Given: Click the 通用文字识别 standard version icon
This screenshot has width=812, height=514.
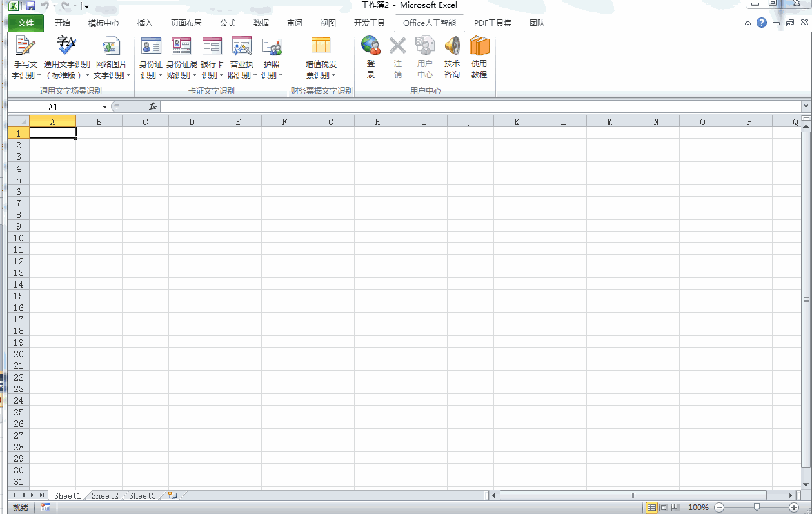Looking at the screenshot, I should coord(66,47).
